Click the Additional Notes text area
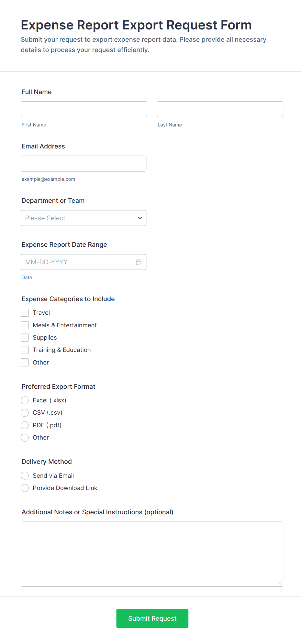The height and width of the screenshot is (644, 301). (x=152, y=554)
